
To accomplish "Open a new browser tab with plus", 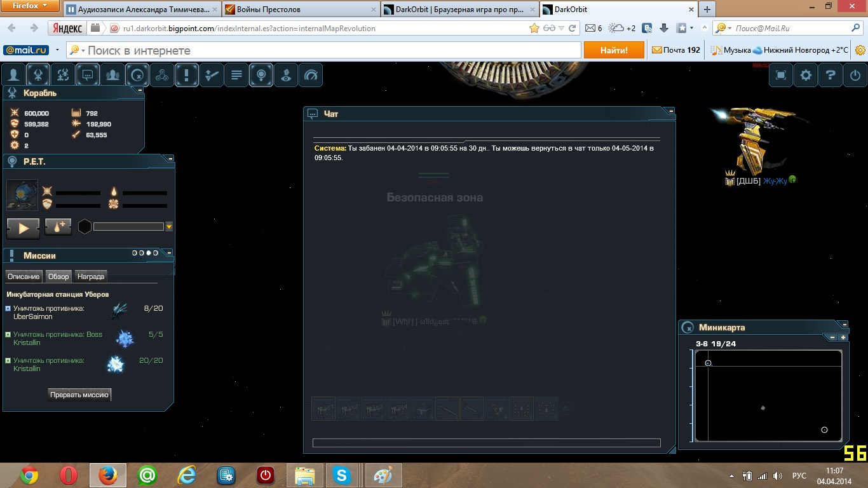I will [707, 10].
